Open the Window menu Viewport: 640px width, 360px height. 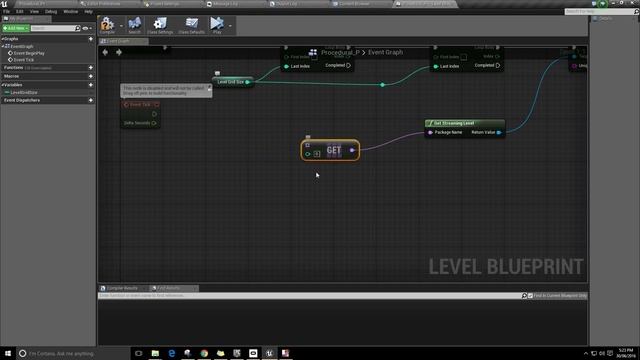click(71, 11)
